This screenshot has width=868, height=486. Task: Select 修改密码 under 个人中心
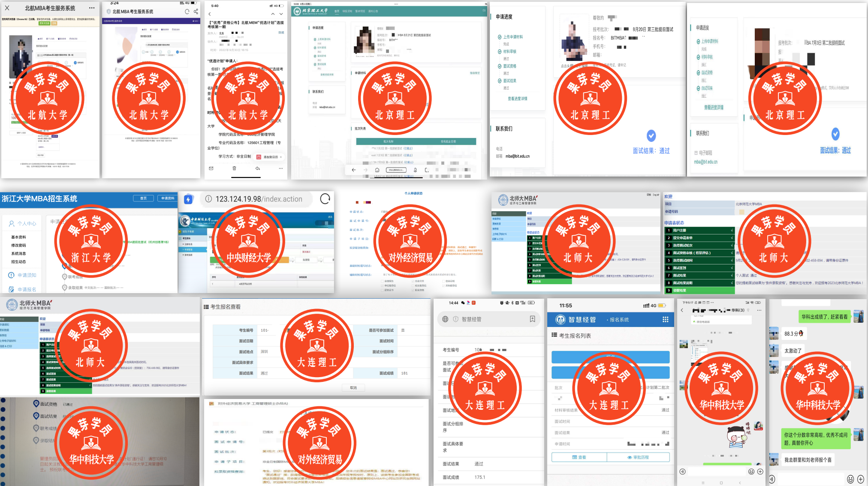(x=18, y=245)
